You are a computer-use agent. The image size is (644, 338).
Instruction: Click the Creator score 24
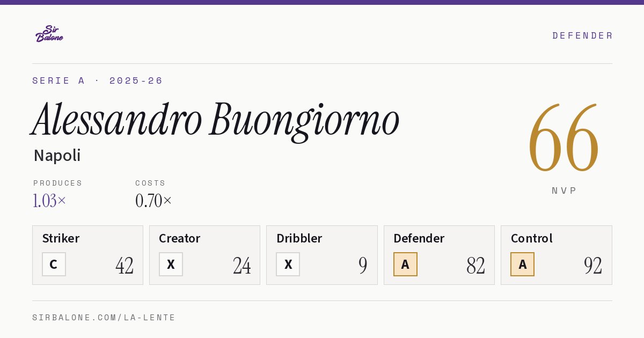click(241, 266)
